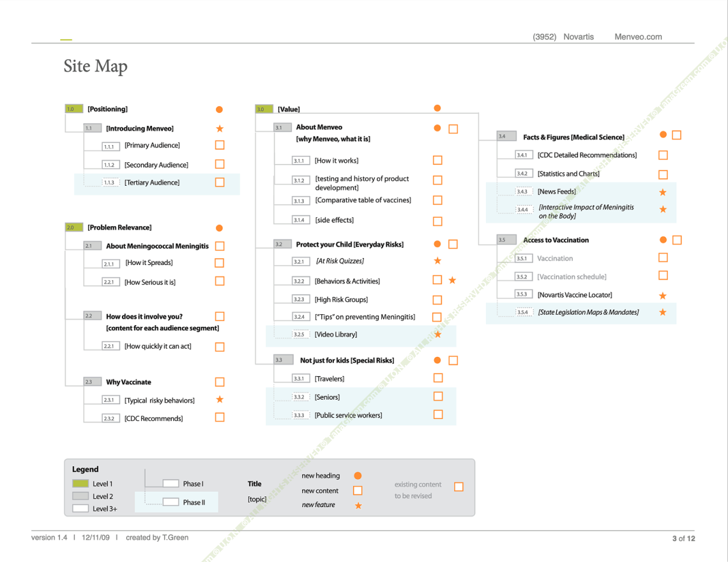Click the star next to News Feeds
The width and height of the screenshot is (728, 562).
pyautogui.click(x=662, y=192)
